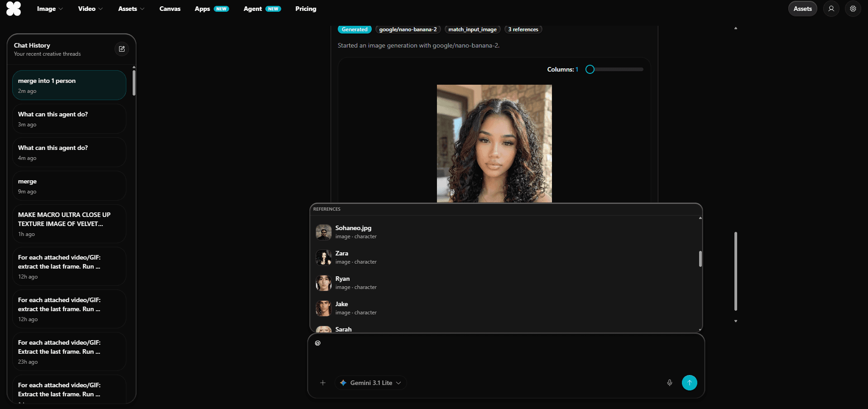This screenshot has width=868, height=409.
Task: Open the Assets dropdown in navigation bar
Action: (130, 9)
